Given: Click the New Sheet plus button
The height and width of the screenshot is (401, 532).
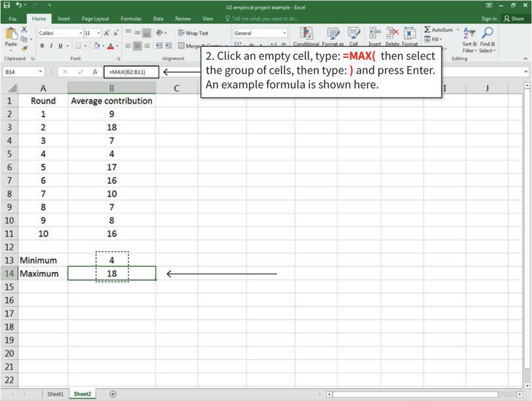Looking at the screenshot, I should pyautogui.click(x=112, y=393).
